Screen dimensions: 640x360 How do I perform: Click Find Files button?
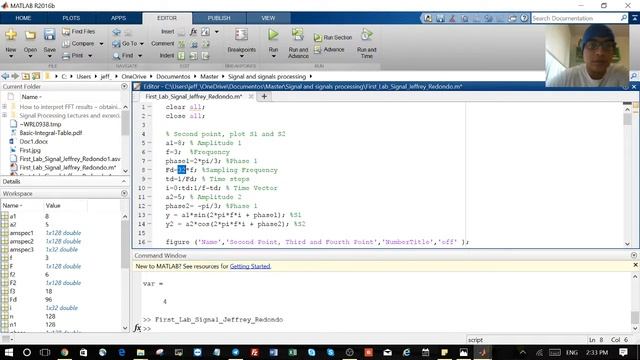coord(78,31)
